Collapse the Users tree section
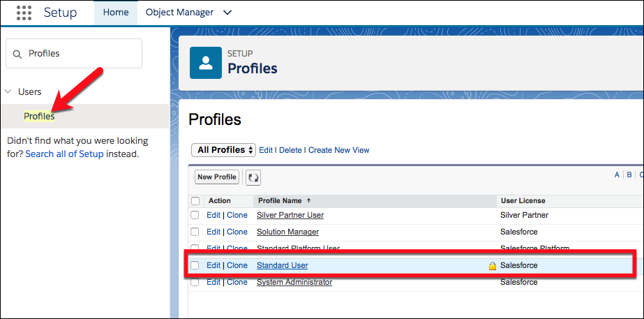The image size is (644, 319). [8, 91]
